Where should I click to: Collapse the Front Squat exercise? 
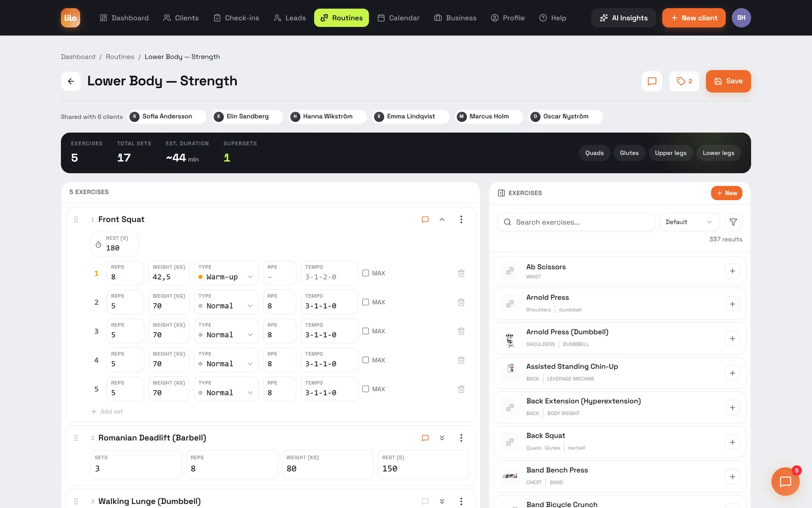442,219
